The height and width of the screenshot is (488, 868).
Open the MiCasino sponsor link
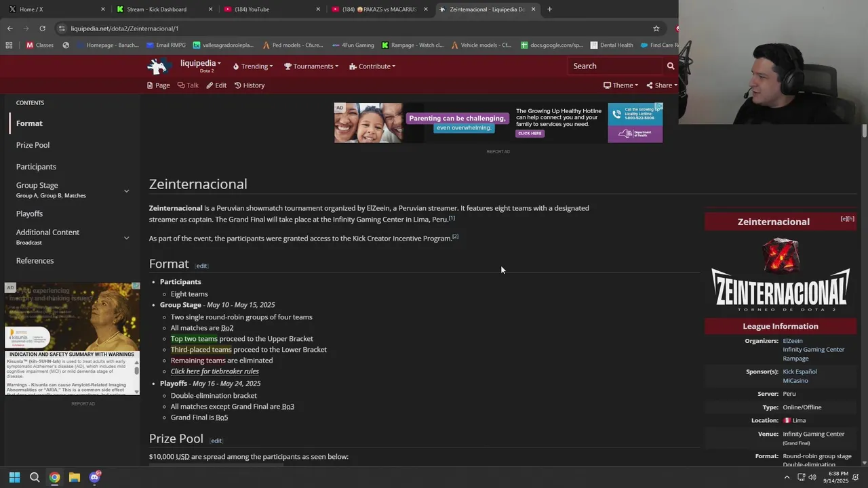coord(795,381)
